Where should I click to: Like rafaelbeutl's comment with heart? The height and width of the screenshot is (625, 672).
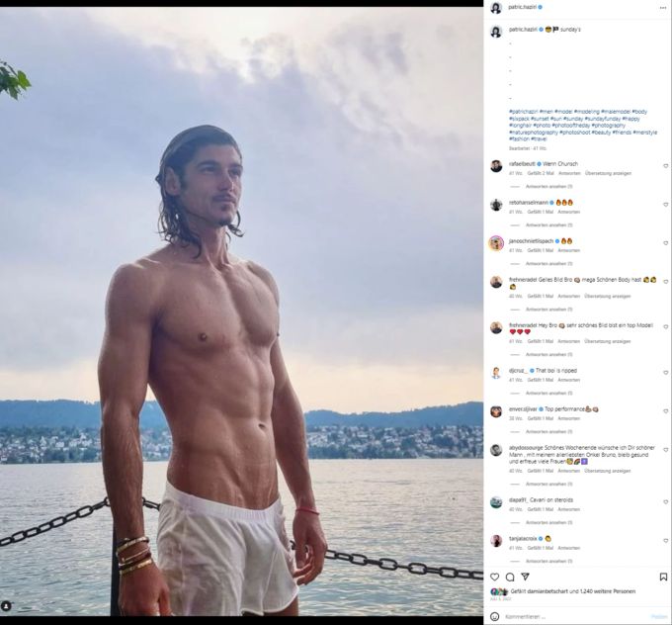(x=665, y=166)
